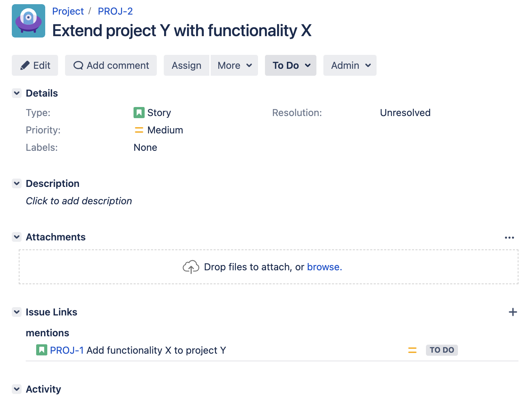Click the story icon beside PROJ-1

click(41, 350)
